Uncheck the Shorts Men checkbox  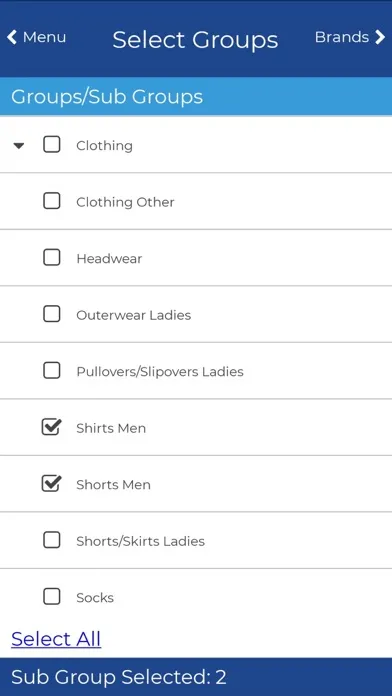pos(51,483)
